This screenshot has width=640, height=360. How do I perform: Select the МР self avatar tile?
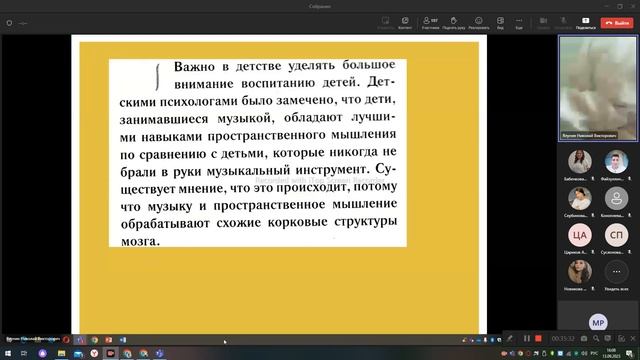point(598,322)
